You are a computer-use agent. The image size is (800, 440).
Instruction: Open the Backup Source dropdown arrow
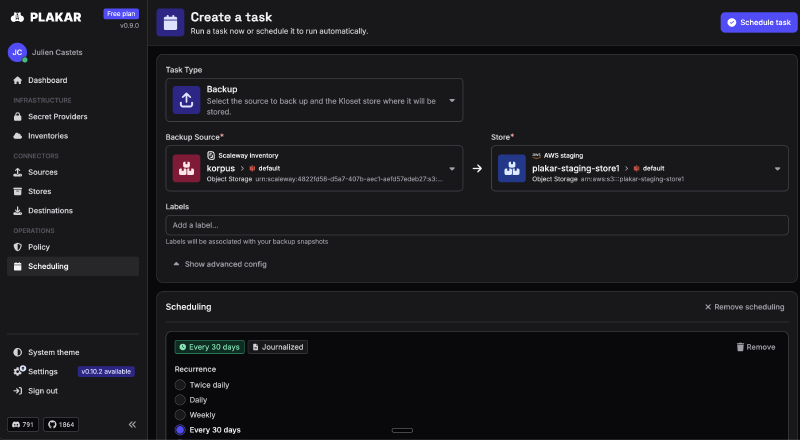point(452,168)
